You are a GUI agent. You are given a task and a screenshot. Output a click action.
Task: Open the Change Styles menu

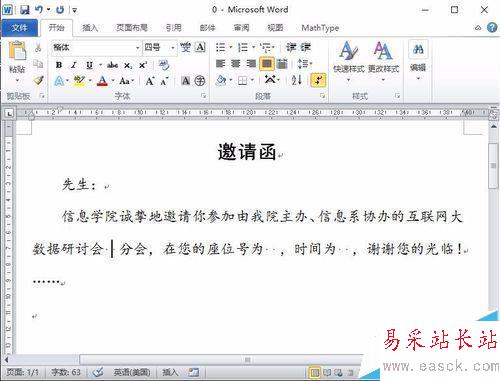(383, 61)
